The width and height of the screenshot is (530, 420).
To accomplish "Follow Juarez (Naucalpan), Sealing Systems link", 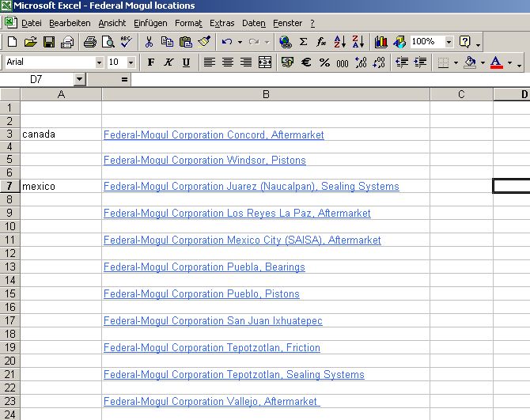I will (x=251, y=186).
